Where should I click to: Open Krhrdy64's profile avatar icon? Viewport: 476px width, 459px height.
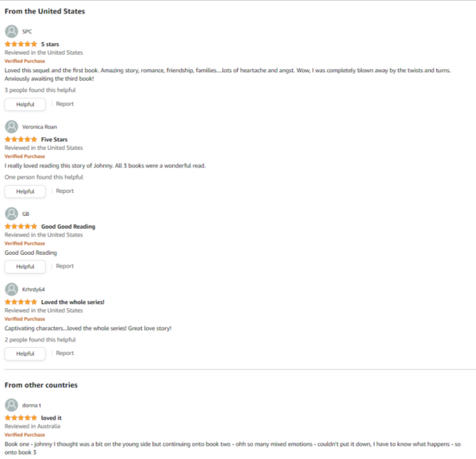[x=12, y=289]
